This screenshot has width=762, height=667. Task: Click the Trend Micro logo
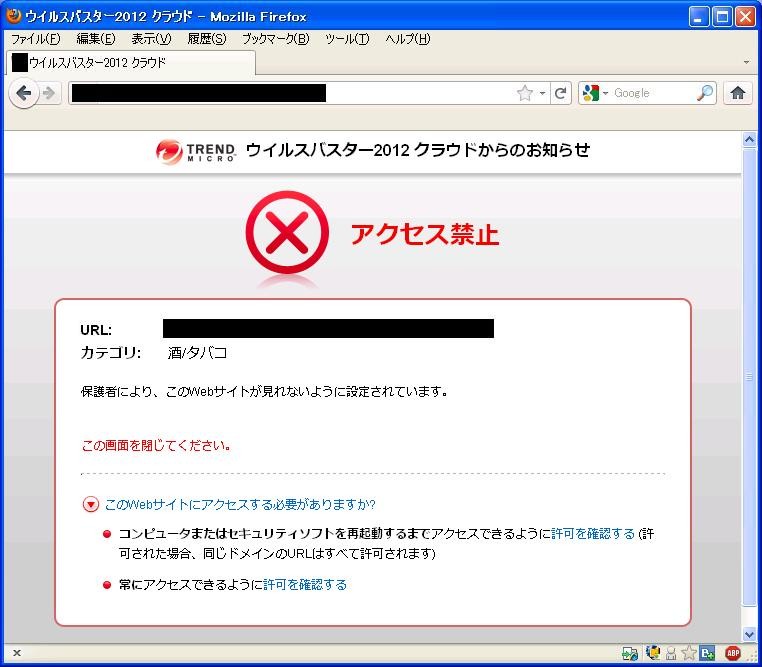pos(196,152)
